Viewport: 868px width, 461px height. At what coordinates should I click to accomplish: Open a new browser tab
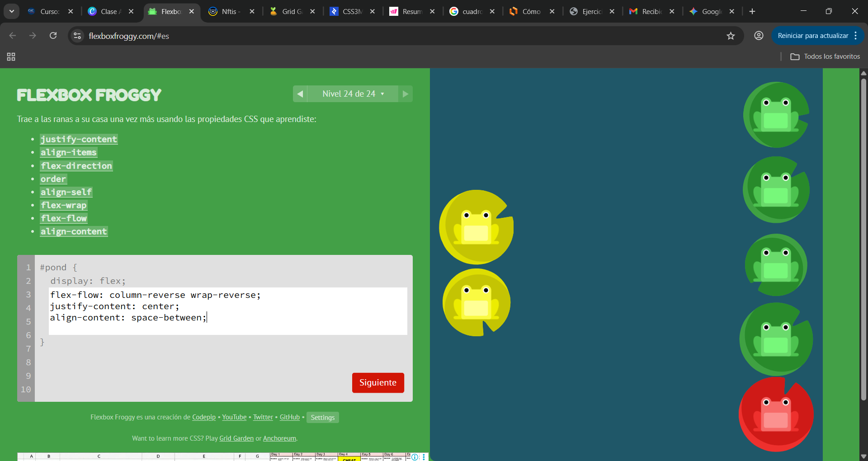[752, 11]
